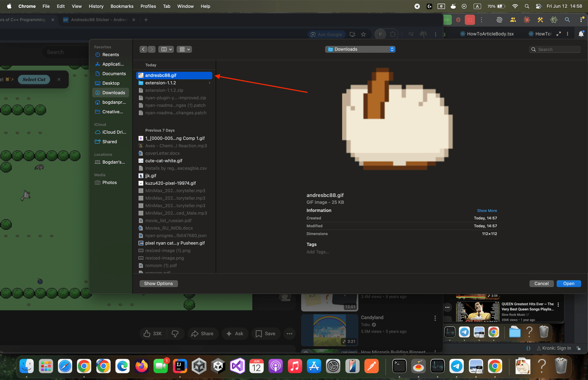The height and width of the screenshot is (380, 588).
Task: Select iCloud Drive in the sidebar
Action: coord(111,132)
